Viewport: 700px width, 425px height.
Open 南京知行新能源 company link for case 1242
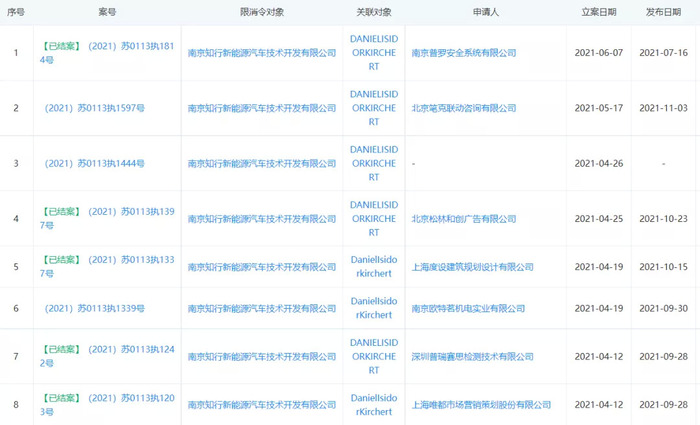pos(262,357)
